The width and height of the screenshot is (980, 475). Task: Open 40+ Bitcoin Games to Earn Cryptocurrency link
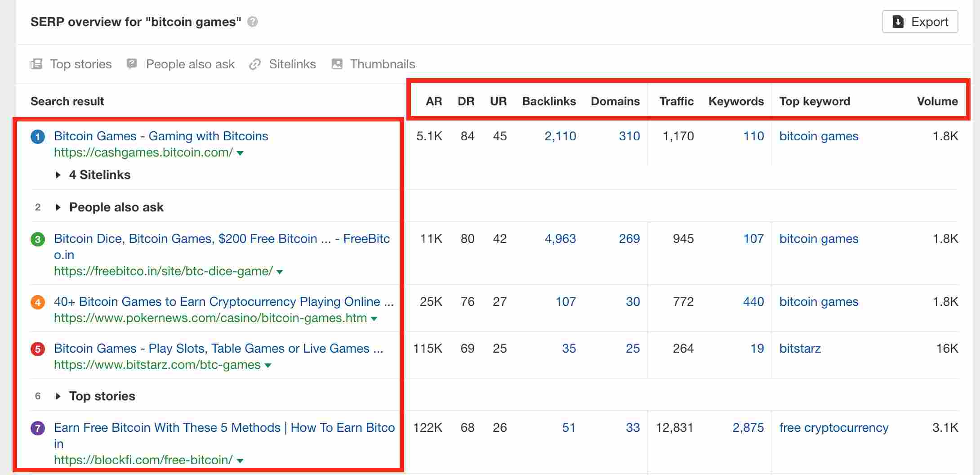[224, 301]
